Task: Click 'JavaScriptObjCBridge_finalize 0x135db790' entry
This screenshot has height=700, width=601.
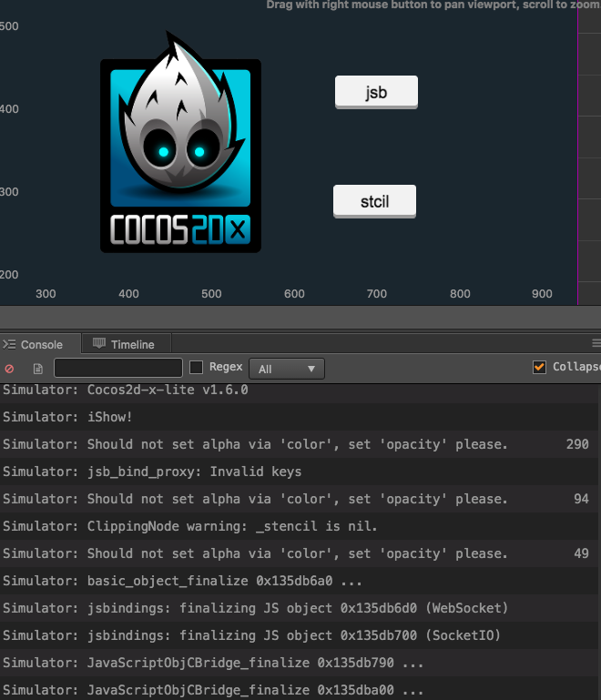Action: point(300,662)
